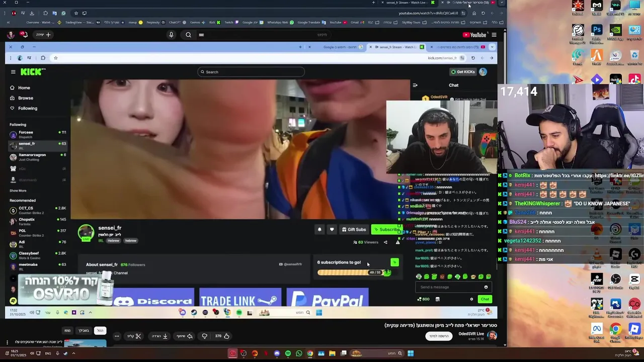
Task: Click the Kick search box in the video
Action: (x=251, y=72)
